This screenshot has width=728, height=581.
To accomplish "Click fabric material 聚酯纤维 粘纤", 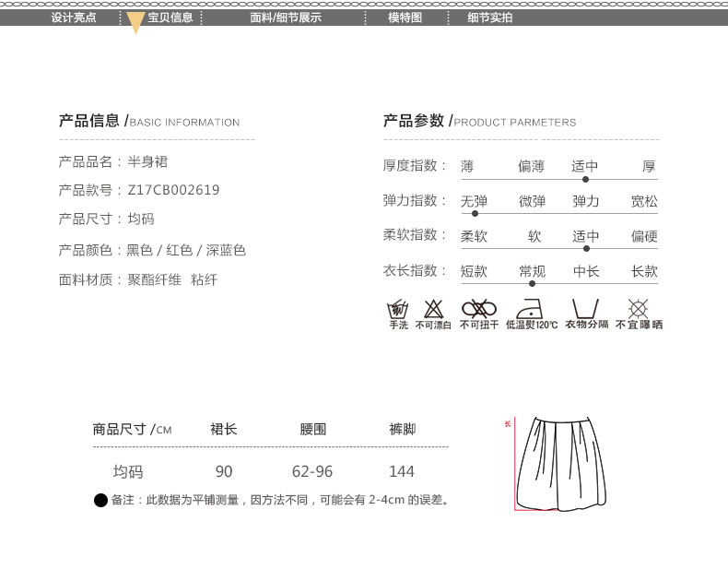I will 172,279.
